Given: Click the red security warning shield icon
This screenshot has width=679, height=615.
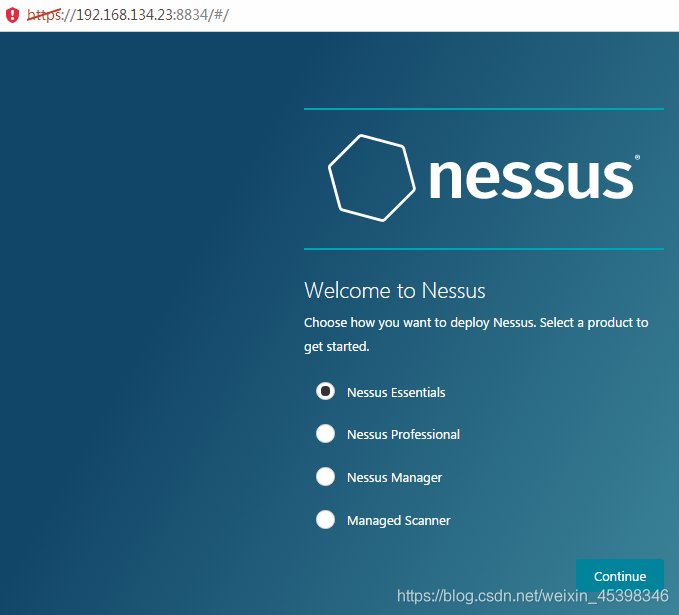Looking at the screenshot, I should coord(13,15).
